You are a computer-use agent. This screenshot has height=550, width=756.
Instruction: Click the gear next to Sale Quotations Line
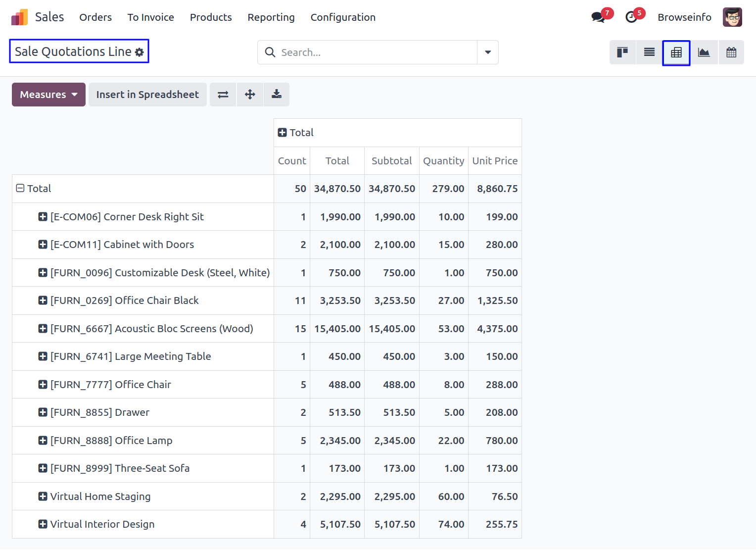pos(140,52)
